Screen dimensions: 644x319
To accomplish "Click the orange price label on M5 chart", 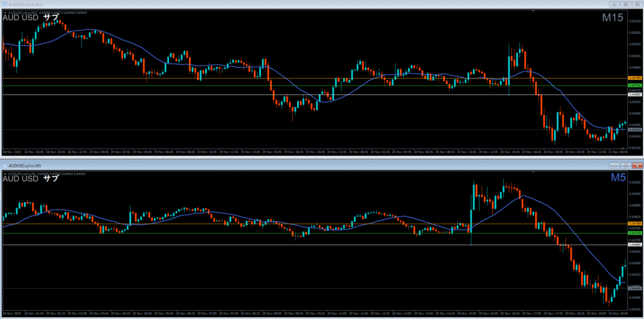I will click(x=635, y=223).
